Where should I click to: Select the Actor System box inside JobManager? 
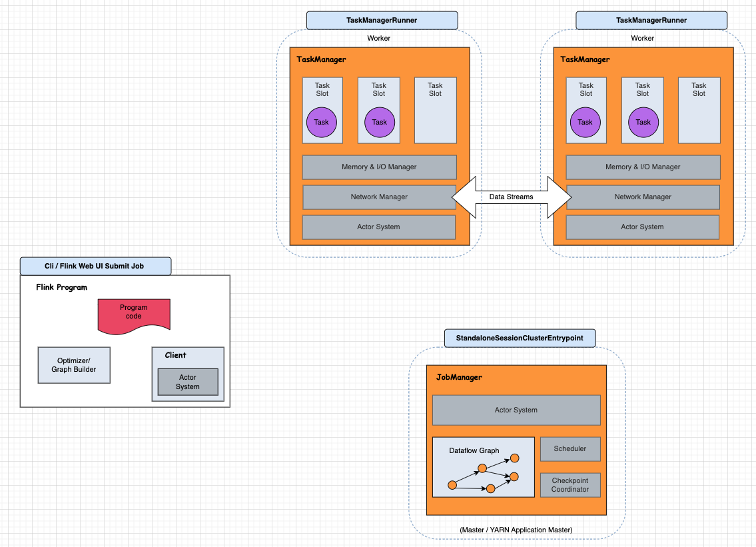pyautogui.click(x=516, y=410)
